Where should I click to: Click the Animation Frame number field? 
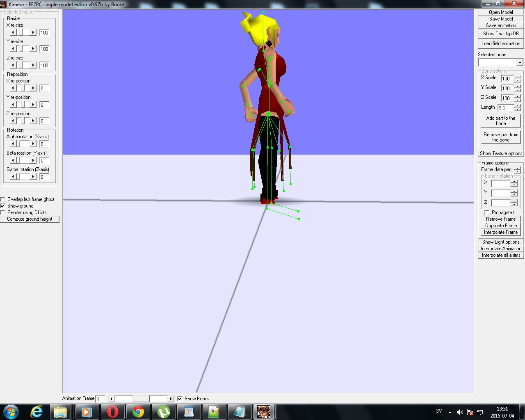[100, 399]
